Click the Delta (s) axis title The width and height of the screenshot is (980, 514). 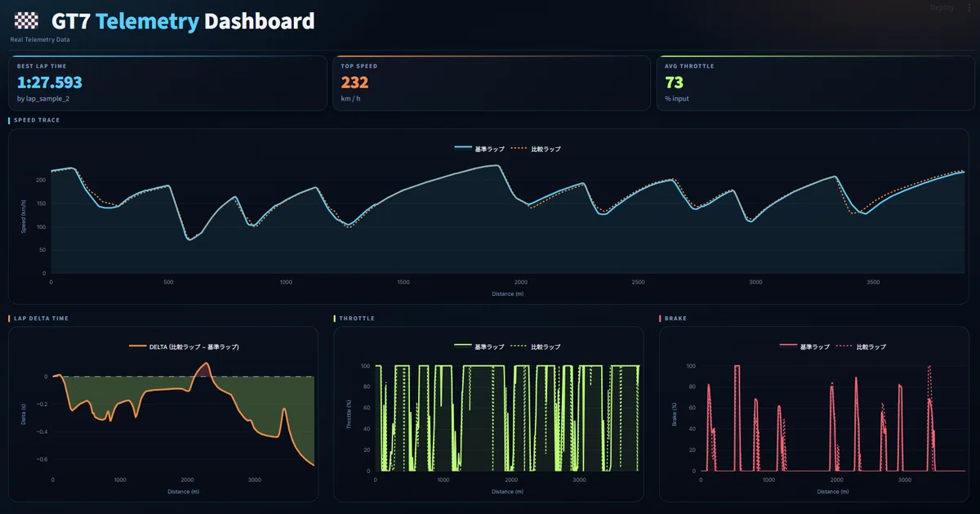click(24, 414)
